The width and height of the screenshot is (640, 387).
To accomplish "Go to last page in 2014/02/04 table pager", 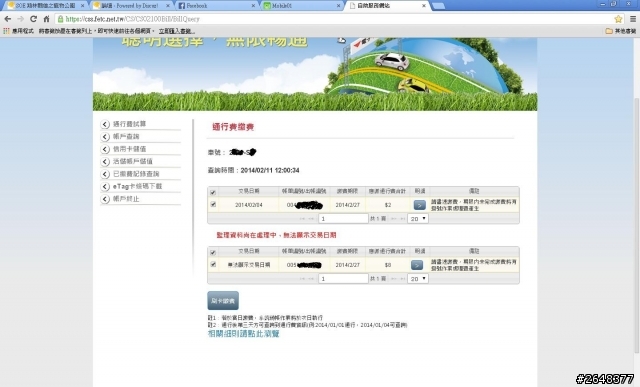I will click(x=402, y=219).
